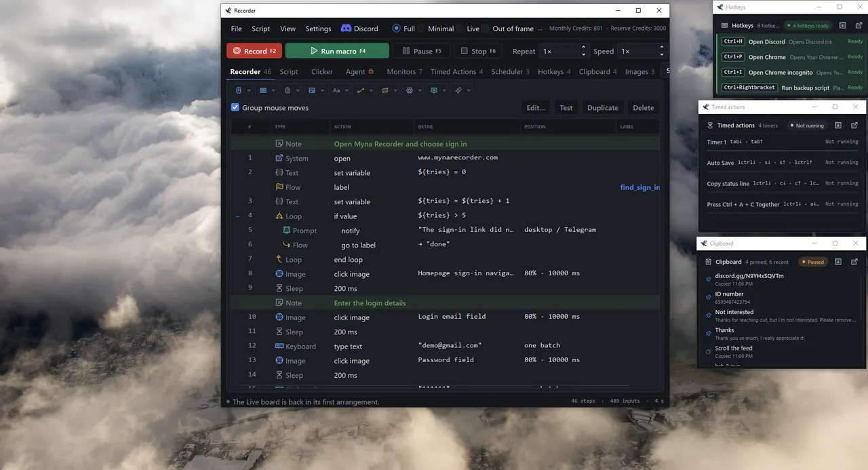This screenshot has height=470, width=868.
Task: Toggle the Paused status in Clipboard window
Action: pyautogui.click(x=812, y=262)
